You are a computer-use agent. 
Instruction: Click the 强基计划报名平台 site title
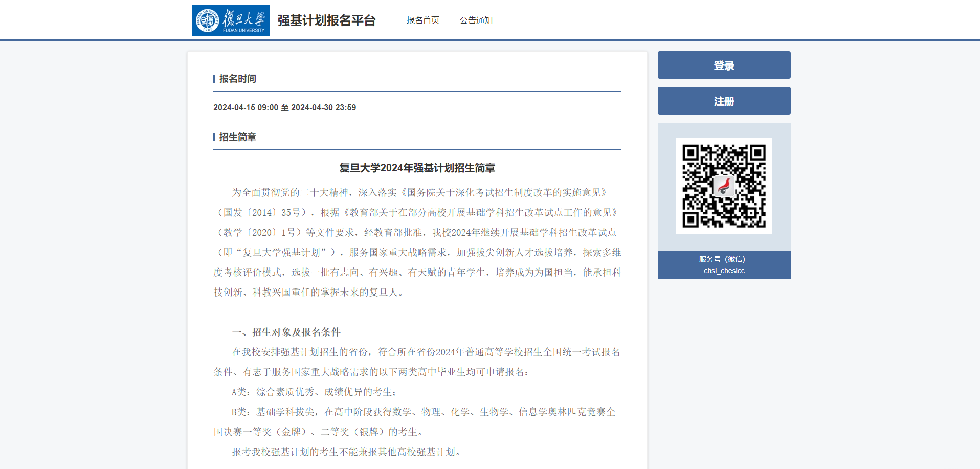point(326,20)
